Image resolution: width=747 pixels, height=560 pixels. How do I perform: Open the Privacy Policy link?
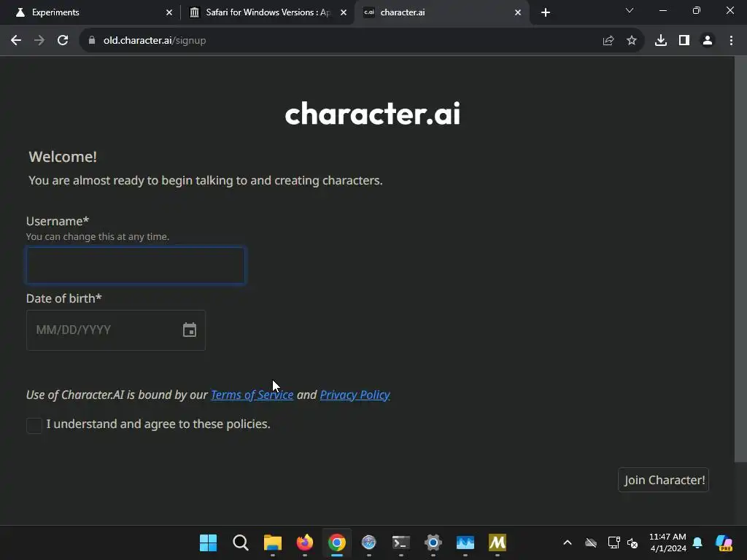pos(355,394)
